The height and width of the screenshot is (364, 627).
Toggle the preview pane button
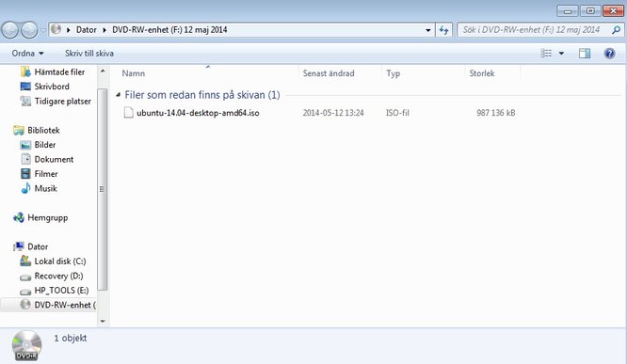(585, 53)
